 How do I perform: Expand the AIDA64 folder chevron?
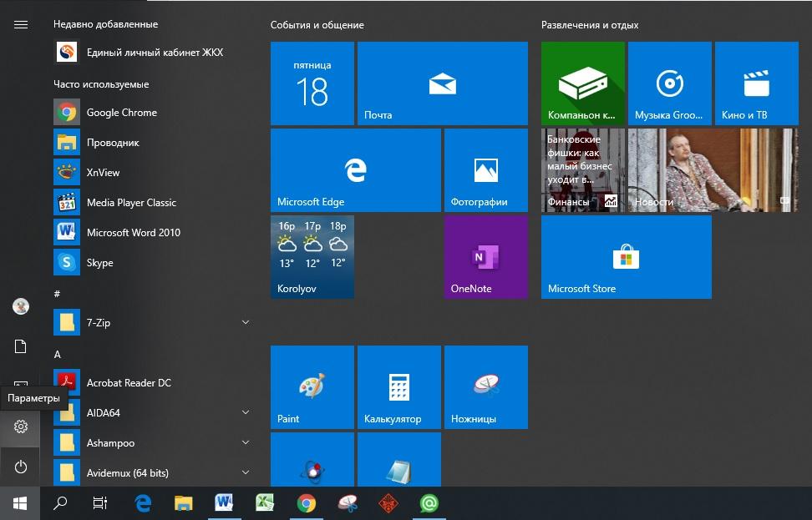(x=246, y=412)
